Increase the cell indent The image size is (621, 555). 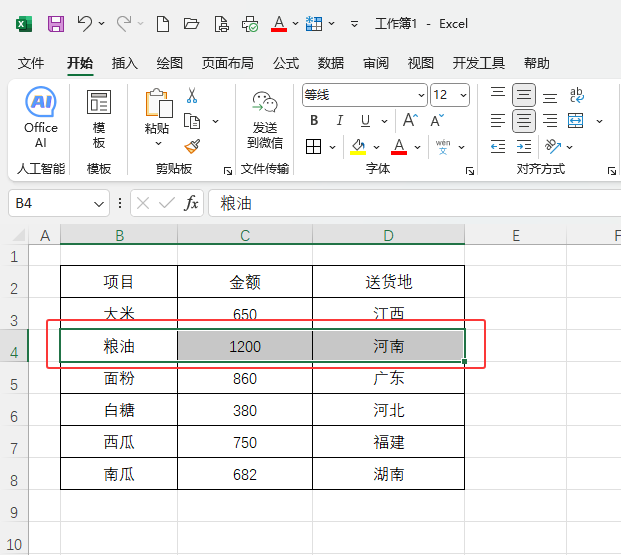[524, 147]
